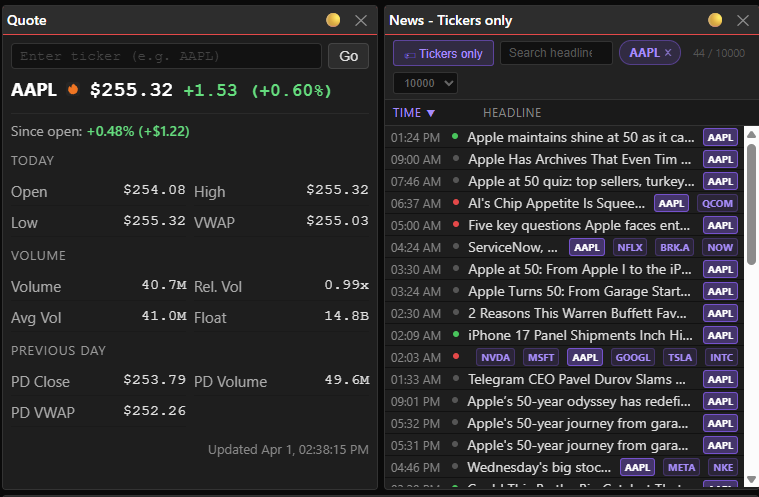This screenshot has width=759, height=497.
Task: Click the HEADLINE column header
Action: [511, 113]
